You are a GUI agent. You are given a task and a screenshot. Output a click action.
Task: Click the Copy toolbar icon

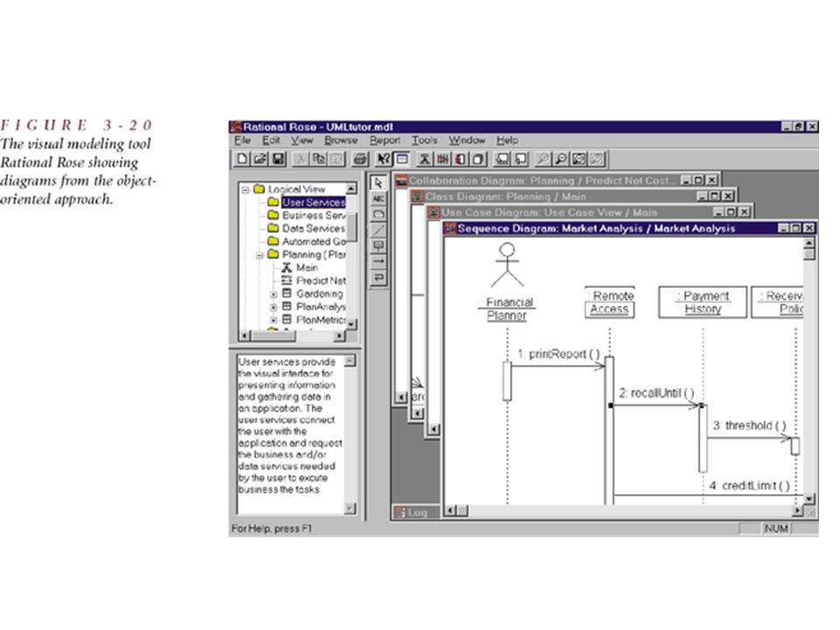click(x=319, y=158)
